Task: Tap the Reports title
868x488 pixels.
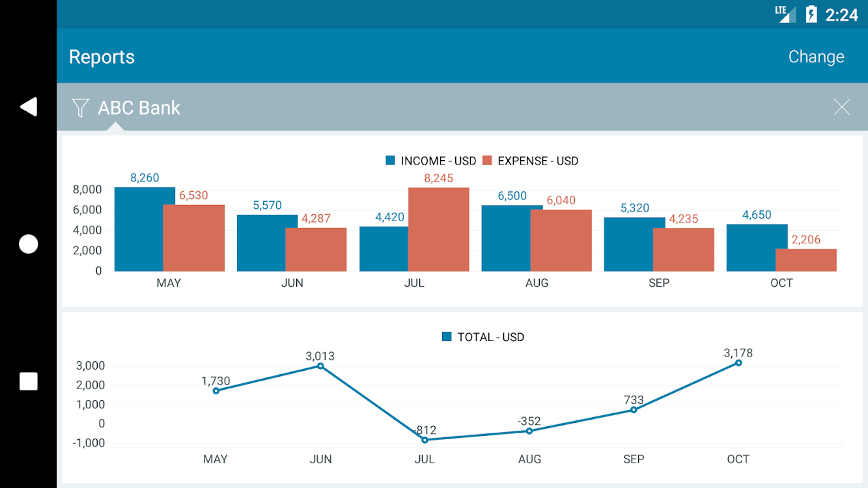Action: point(102,57)
